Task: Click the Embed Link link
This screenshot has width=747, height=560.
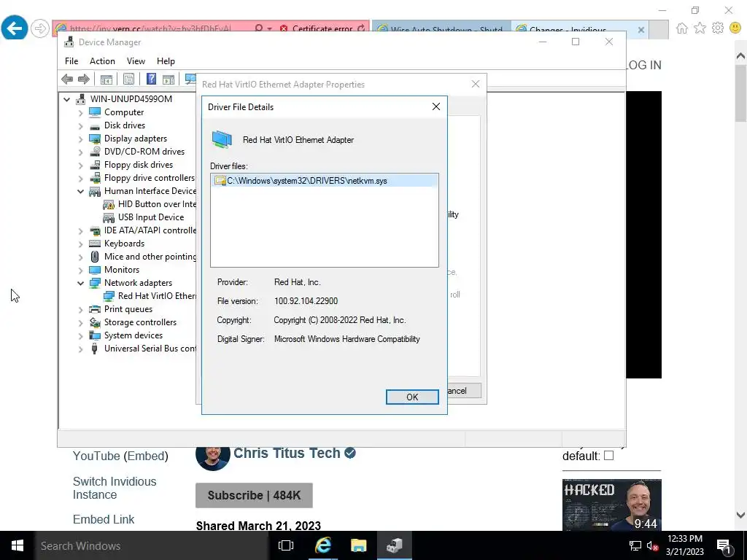Action: coord(104,519)
